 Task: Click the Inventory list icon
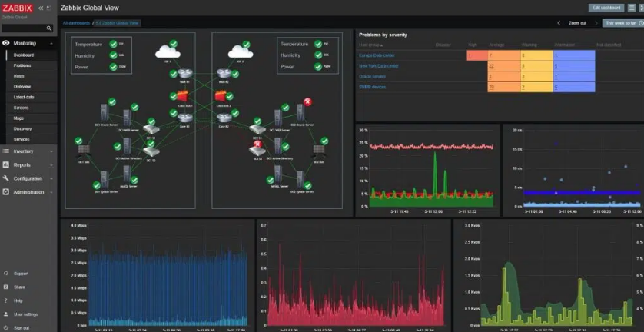[x=5, y=151]
